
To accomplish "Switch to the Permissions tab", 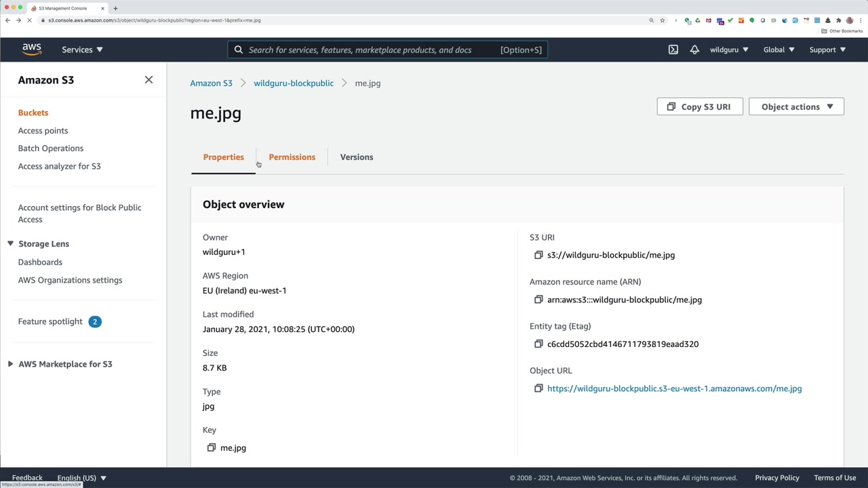I will (x=292, y=157).
